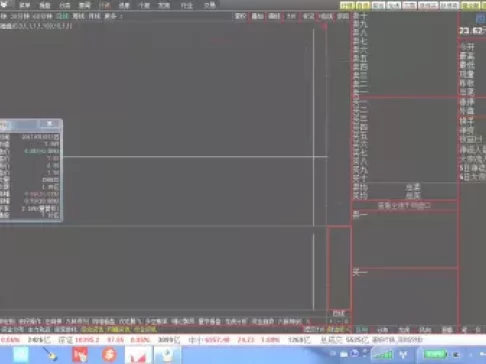Screen dimensions: 486x364
Task: Switch chart period to 周线
Action: coord(78,16)
